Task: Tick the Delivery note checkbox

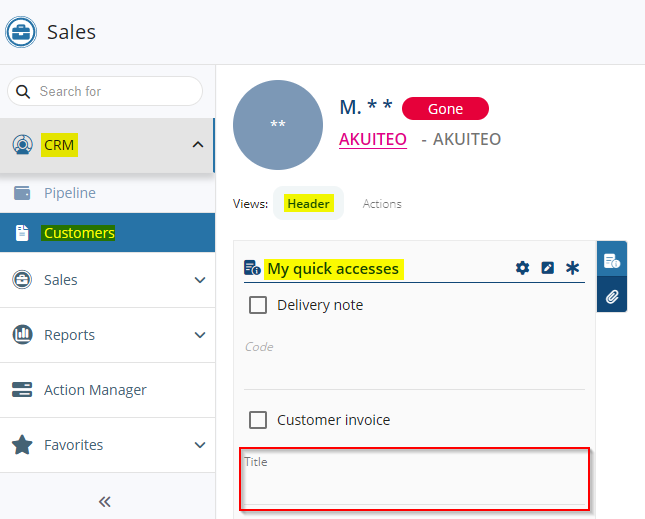Action: click(x=258, y=305)
